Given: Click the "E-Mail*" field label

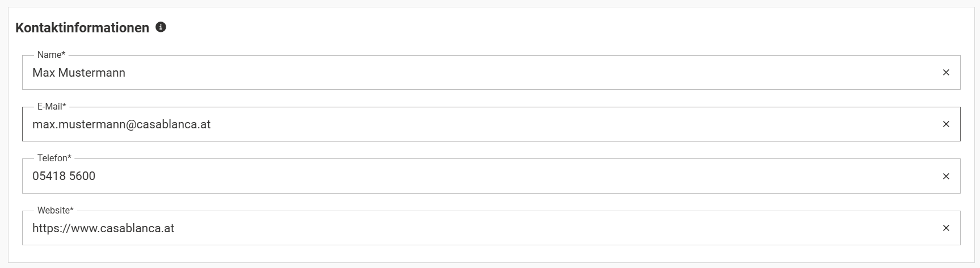Looking at the screenshot, I should [52, 107].
